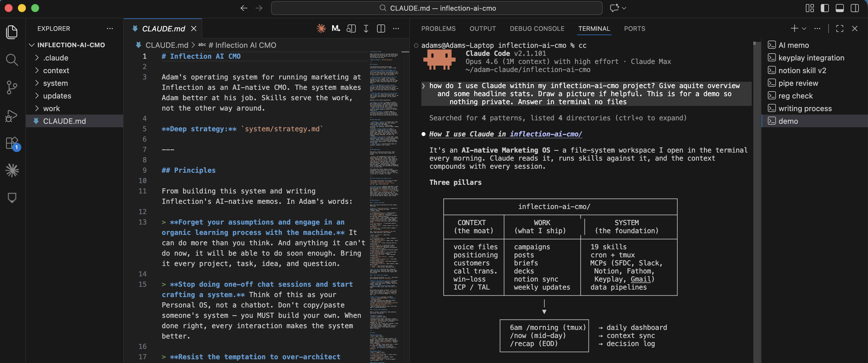
Task: Open the Extensions view with badge
Action: pyautogui.click(x=12, y=143)
